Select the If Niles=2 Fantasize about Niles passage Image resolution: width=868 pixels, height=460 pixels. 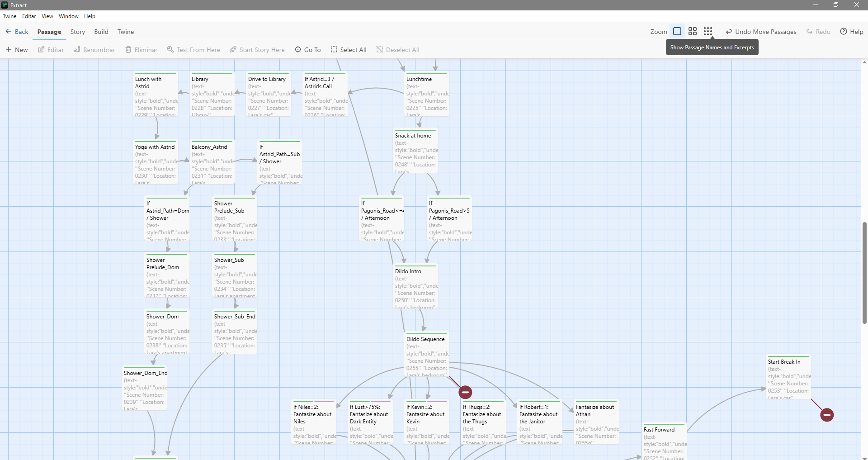coord(314,422)
